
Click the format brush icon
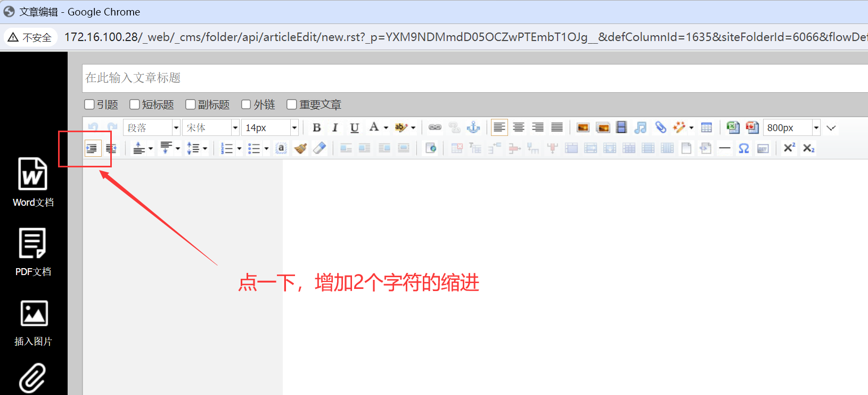(300, 148)
